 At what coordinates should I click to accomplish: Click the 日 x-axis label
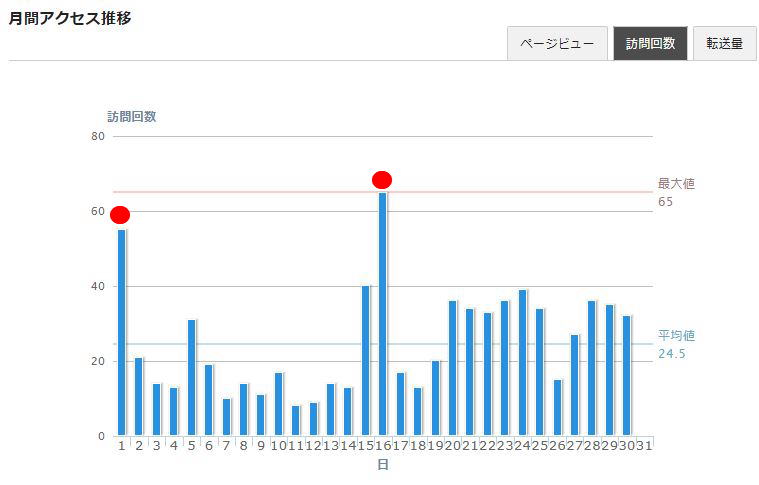[383, 465]
